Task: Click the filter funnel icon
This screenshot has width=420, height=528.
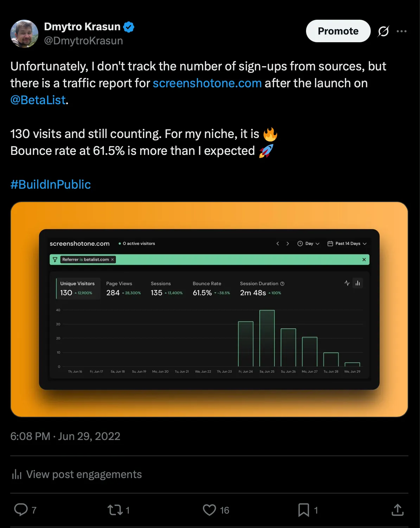Action: pos(55,259)
